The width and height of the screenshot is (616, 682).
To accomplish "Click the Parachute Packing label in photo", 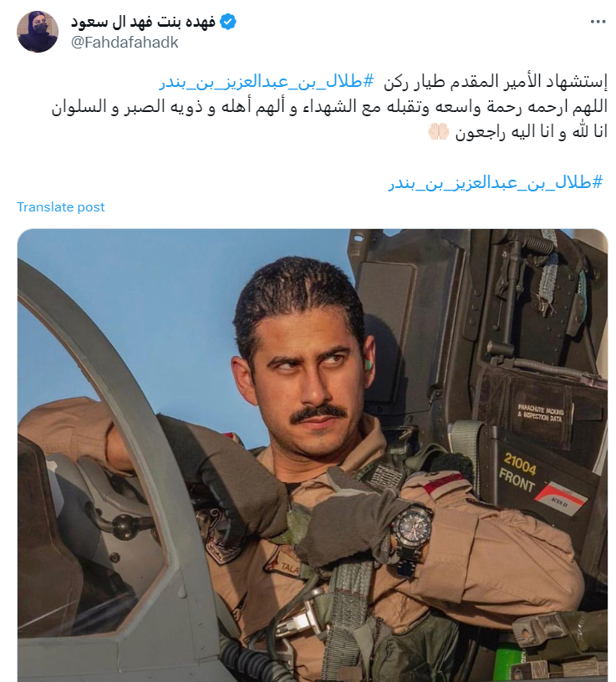I will tap(540, 413).
